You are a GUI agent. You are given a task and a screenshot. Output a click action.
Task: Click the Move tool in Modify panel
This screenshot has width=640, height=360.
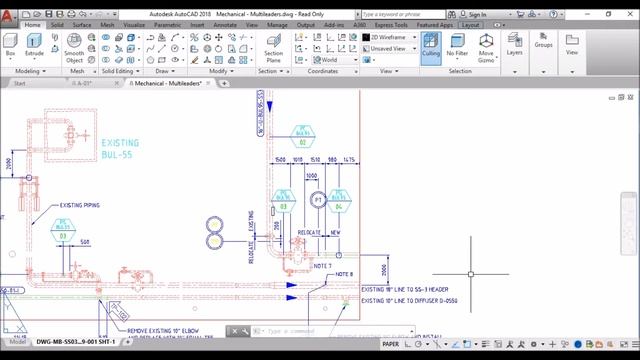click(x=219, y=38)
